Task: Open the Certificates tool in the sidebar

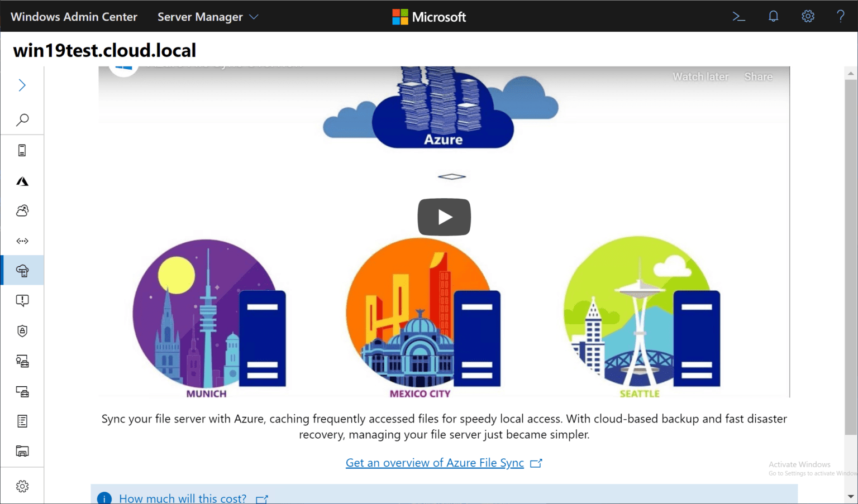Action: point(22,361)
